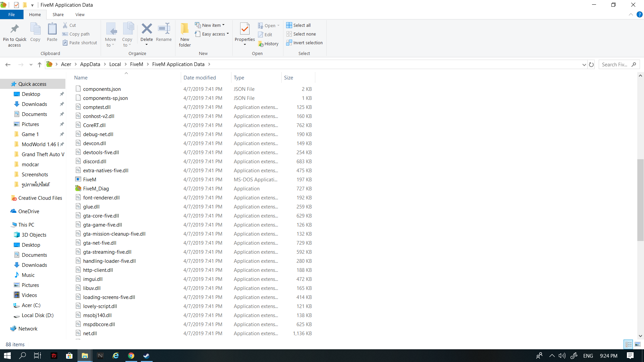644x362 pixels.
Task: Click Copy path in the Clipboard group
Action: (x=76, y=34)
